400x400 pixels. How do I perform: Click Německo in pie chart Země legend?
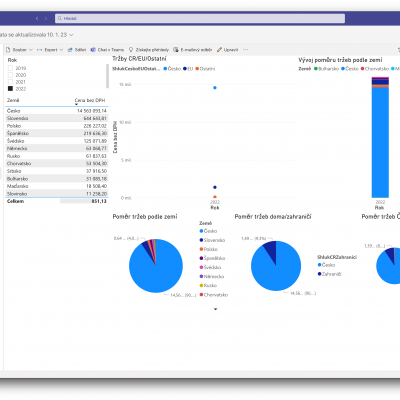pos(212,276)
